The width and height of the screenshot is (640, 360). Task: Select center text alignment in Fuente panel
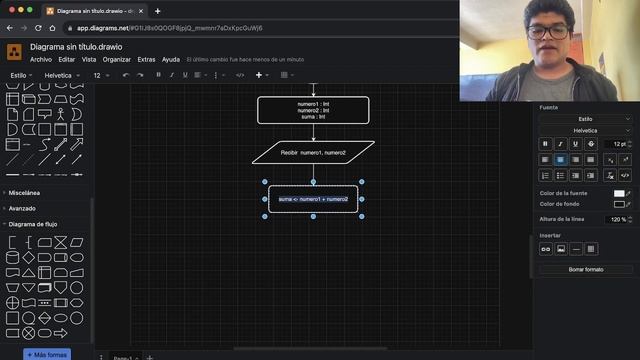(560, 160)
